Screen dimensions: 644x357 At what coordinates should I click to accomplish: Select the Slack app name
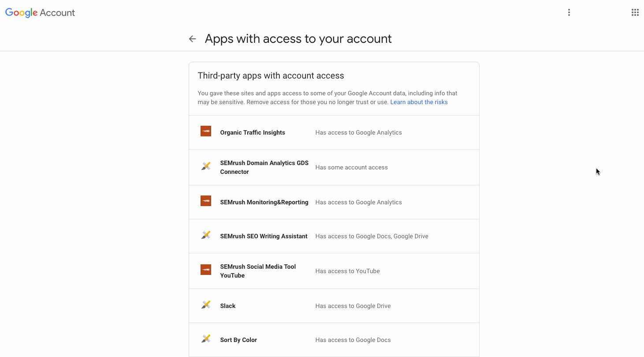click(x=228, y=306)
